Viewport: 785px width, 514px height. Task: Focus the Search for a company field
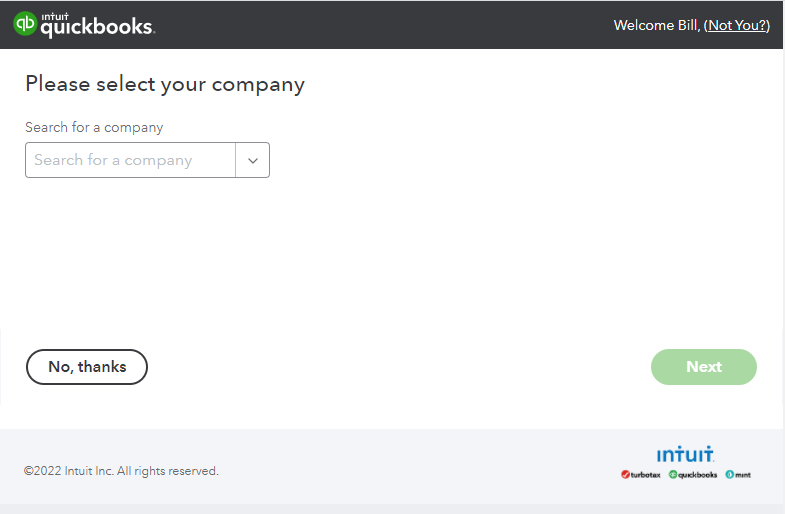pyautogui.click(x=130, y=160)
